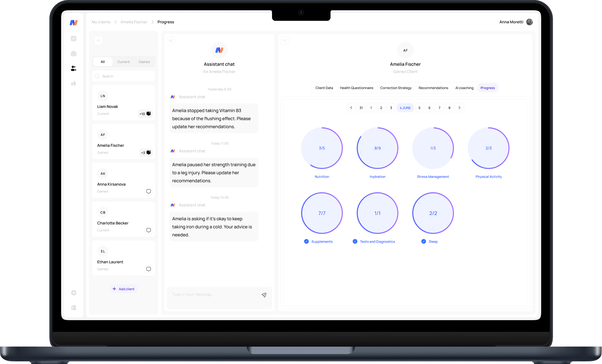The width and height of the screenshot is (602, 364).
Task: Click the flame icon in left sidebar
Action: tap(73, 84)
